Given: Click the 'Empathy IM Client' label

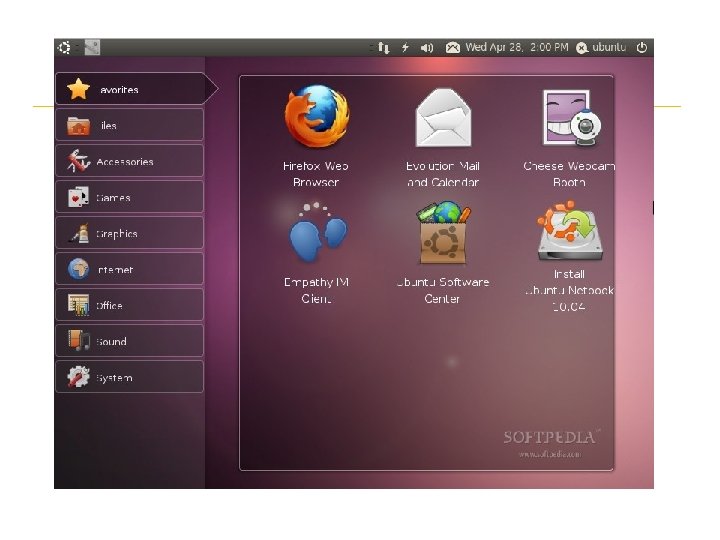Looking at the screenshot, I should pos(316,290).
